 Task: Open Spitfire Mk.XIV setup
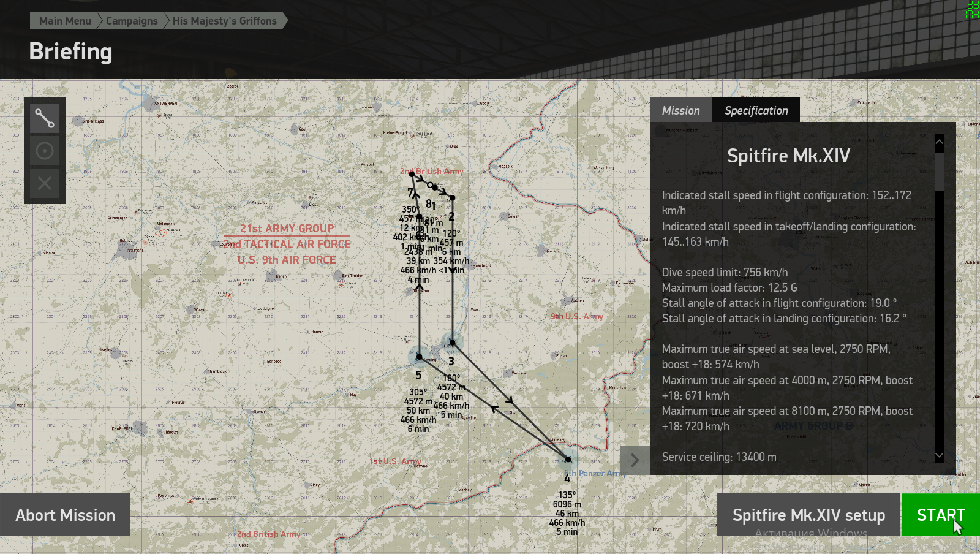pyautogui.click(x=809, y=515)
